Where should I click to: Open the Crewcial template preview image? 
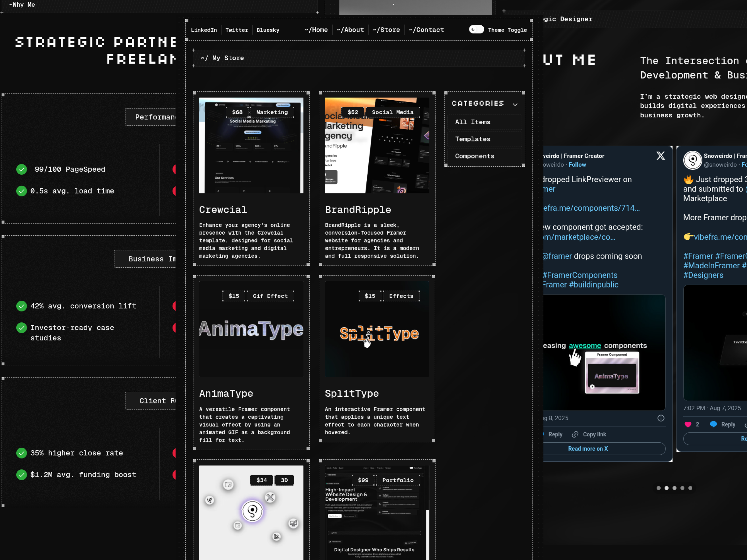(251, 146)
